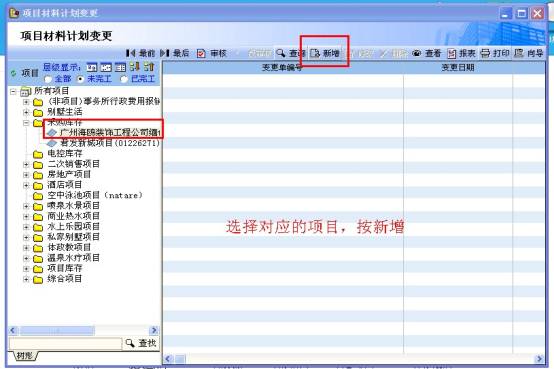
Task: Open the 查询 search toolbar tool
Action: coord(290,53)
